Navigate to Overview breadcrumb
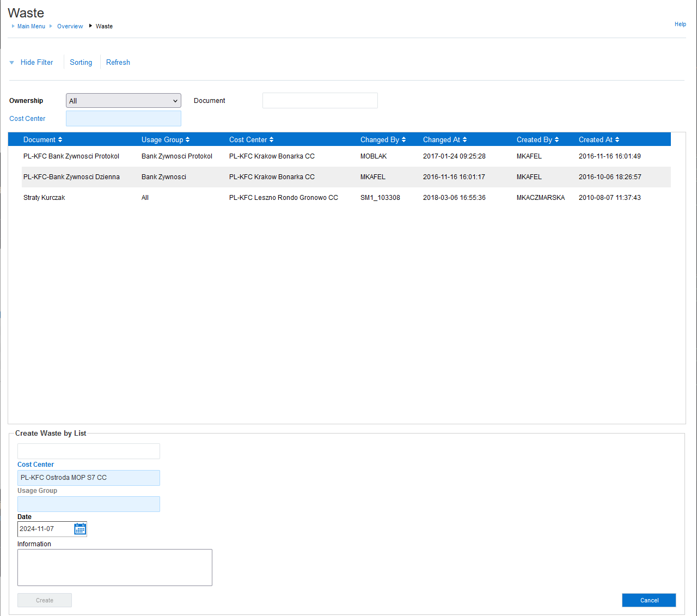 70,26
